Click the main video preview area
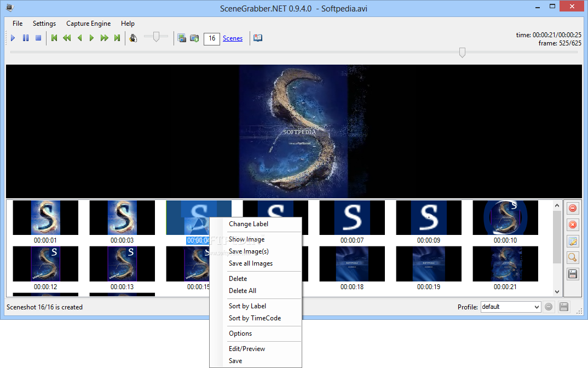Screen dimensions: 588x368 point(293,131)
